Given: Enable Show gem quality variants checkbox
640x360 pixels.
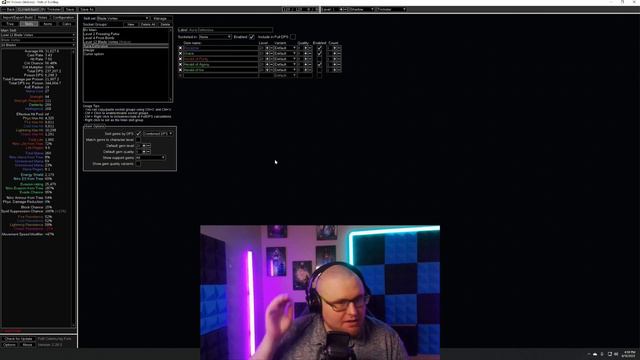Looking at the screenshot, I should [138, 164].
